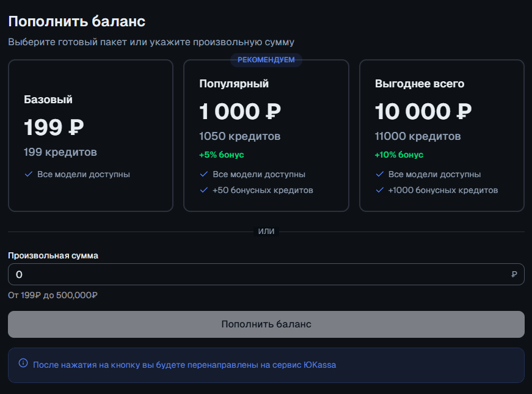The image size is (532, 394).
Task: Click the 'Пополнить баланс' payment button
Action: pos(266,324)
